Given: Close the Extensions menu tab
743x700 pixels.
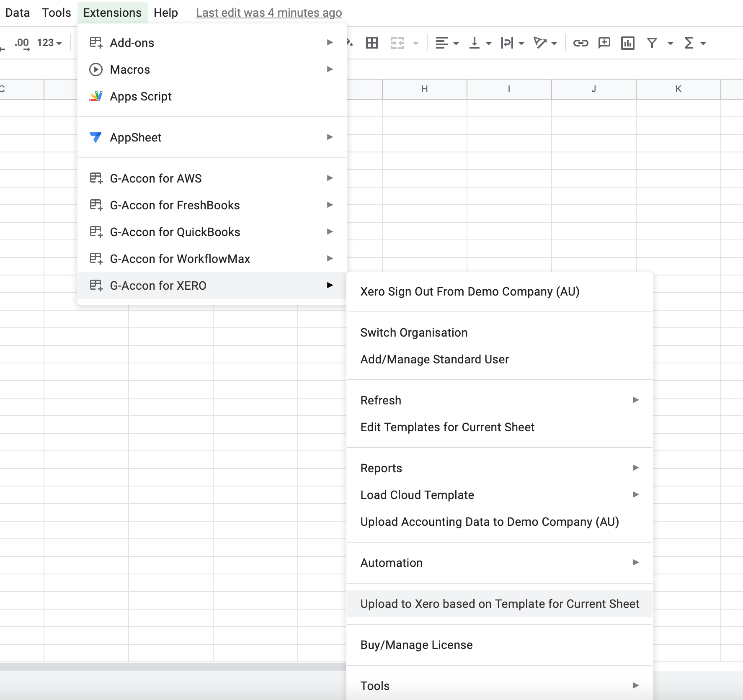Looking at the screenshot, I should [112, 13].
